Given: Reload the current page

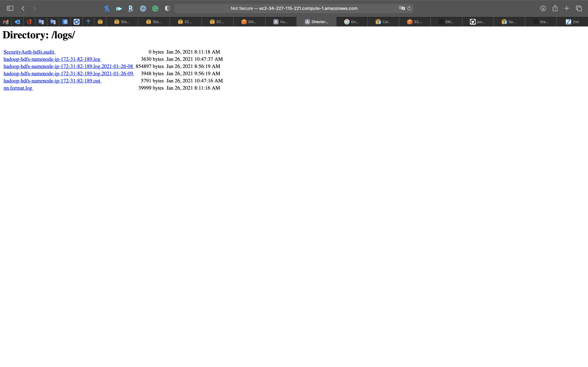Looking at the screenshot, I should tap(409, 8).
